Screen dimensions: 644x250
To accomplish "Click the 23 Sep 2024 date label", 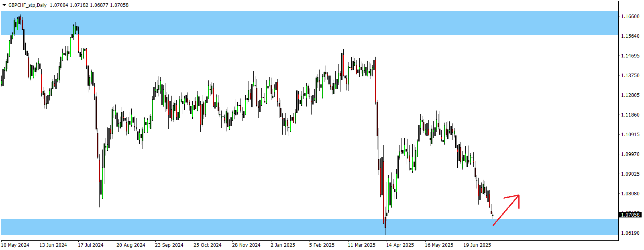I will [169, 245].
